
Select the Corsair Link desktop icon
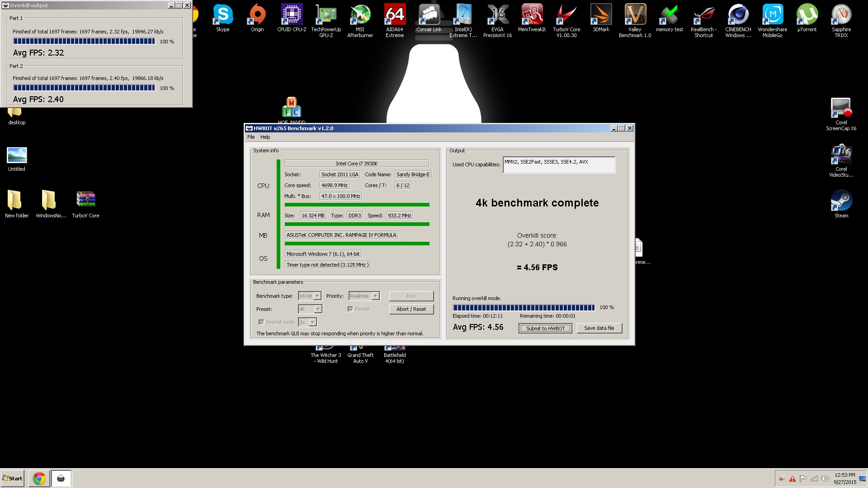coord(429,18)
